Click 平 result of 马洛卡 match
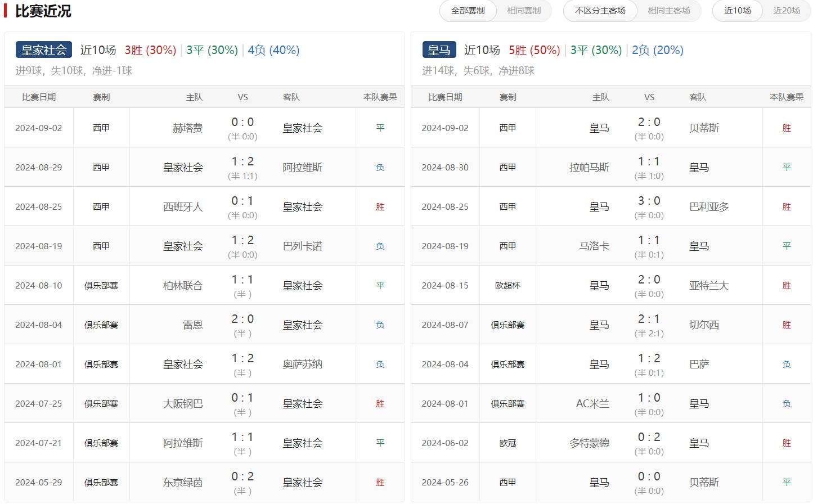Screen dimensions: 813x504 [x=787, y=246]
